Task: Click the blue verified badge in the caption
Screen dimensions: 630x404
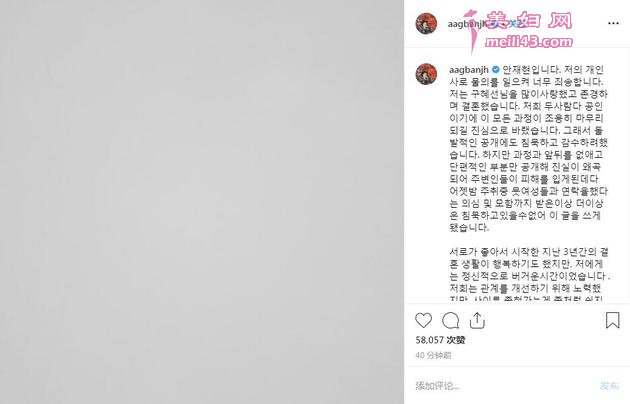Action: pyautogui.click(x=496, y=69)
